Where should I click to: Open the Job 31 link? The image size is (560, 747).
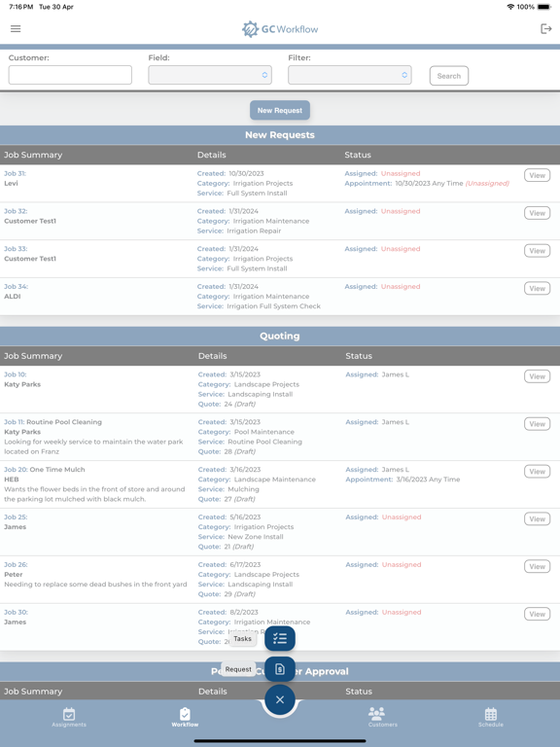click(x=16, y=173)
